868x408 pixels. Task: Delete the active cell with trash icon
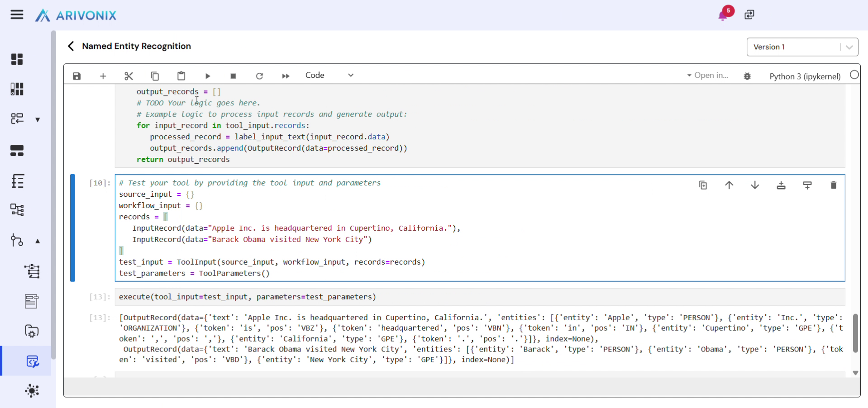pos(833,185)
